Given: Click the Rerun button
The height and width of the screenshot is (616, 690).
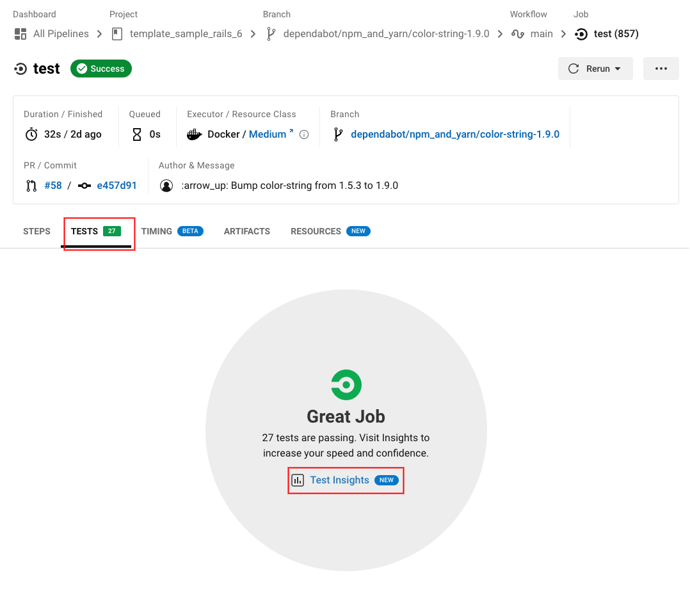Looking at the screenshot, I should pos(595,69).
